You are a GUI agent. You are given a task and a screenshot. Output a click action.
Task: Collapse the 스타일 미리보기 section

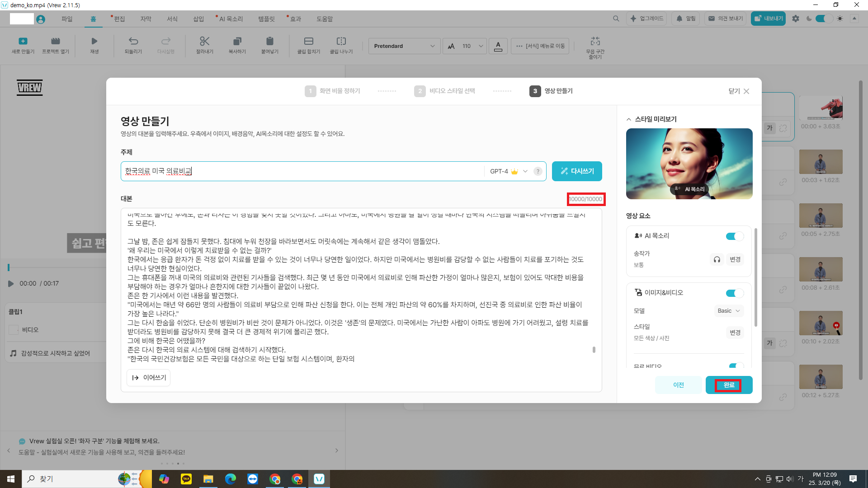point(629,119)
